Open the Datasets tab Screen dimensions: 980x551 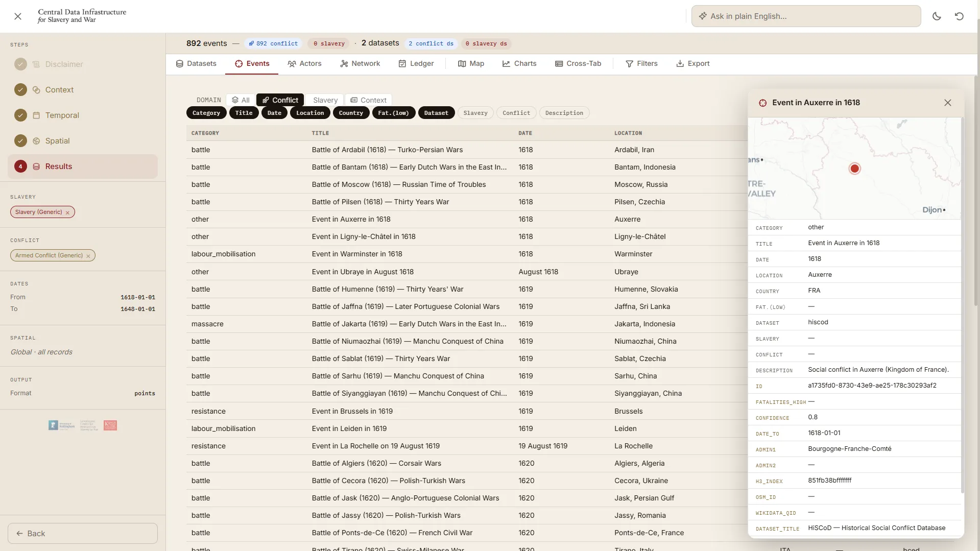tap(196, 64)
